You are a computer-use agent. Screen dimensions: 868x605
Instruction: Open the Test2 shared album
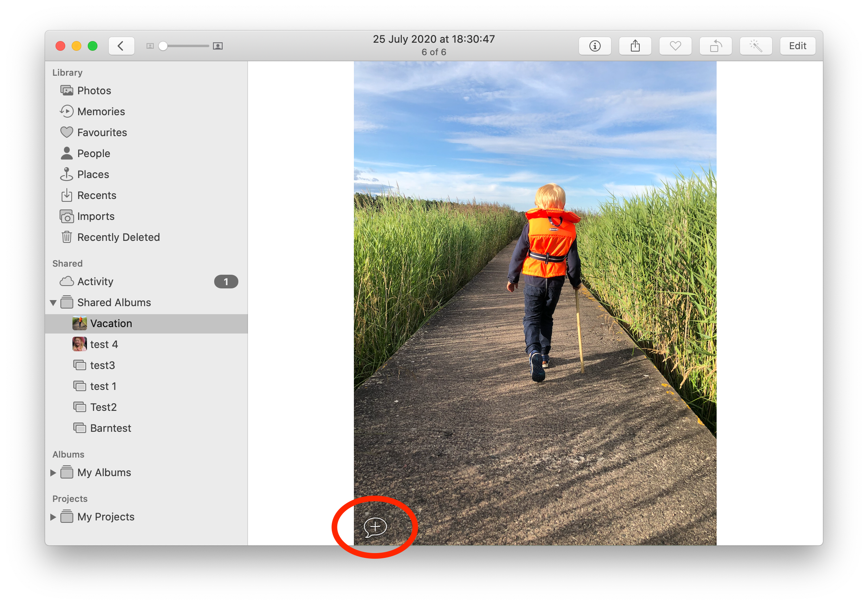146,407
